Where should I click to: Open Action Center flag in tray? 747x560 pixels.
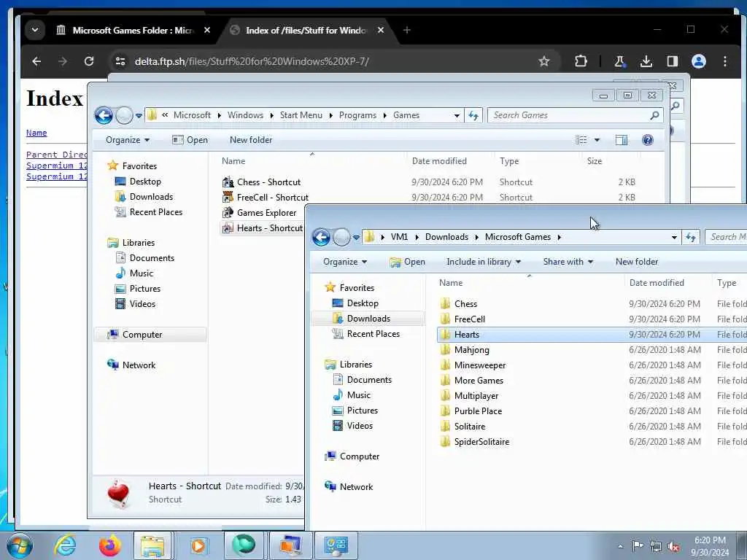coord(638,546)
